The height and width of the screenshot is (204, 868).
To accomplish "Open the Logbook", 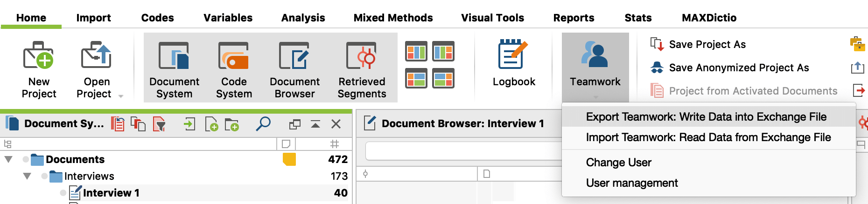I will (x=514, y=63).
